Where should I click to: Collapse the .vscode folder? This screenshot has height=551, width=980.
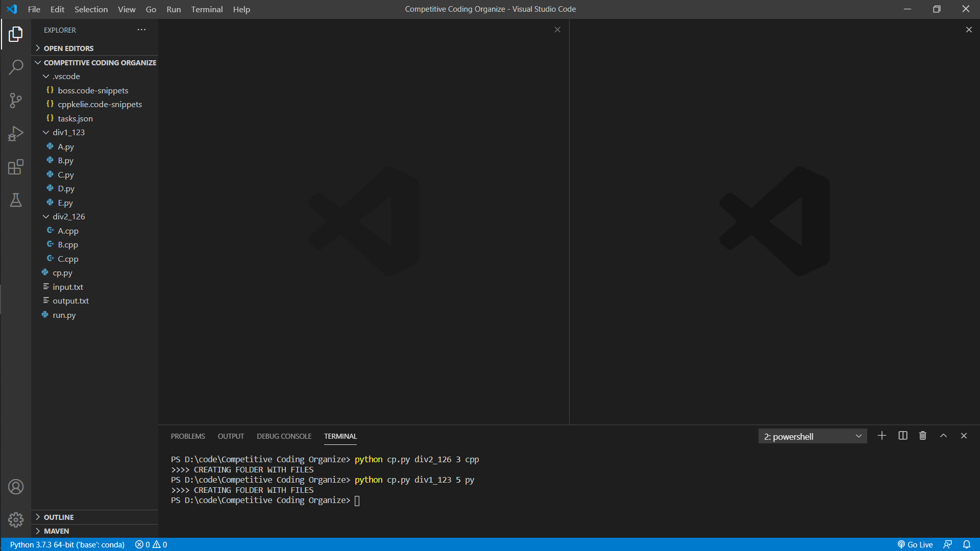coord(95,76)
